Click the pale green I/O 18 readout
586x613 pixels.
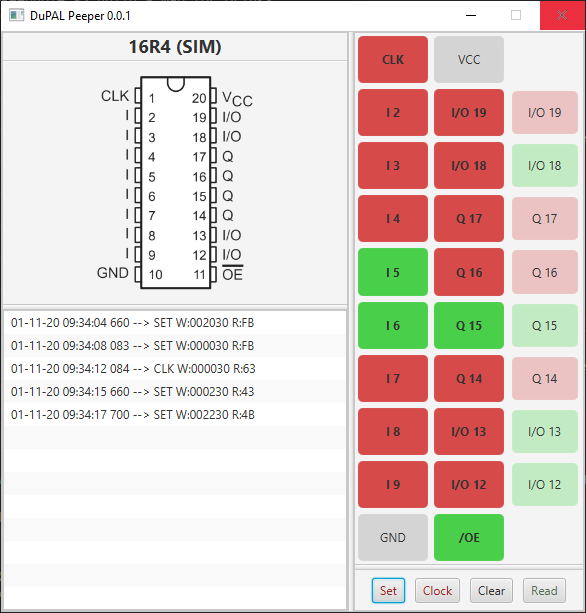pyautogui.click(x=545, y=165)
